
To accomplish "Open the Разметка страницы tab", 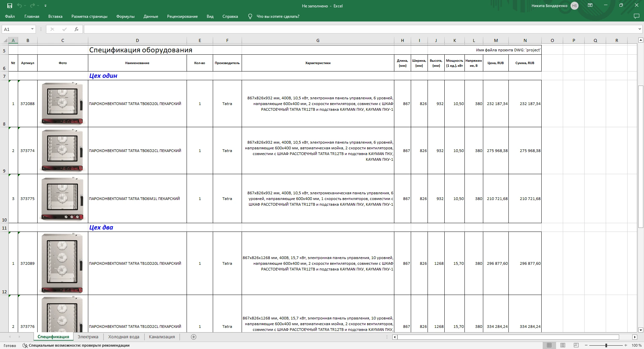I will (89, 16).
